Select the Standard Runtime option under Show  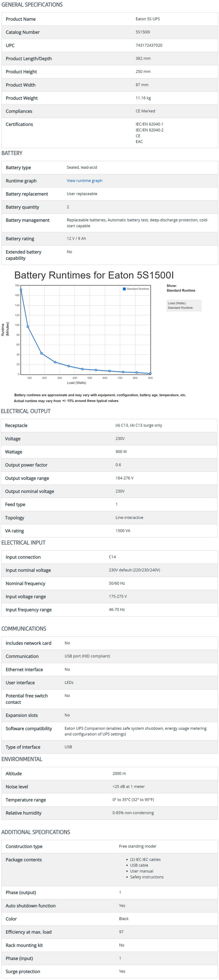[181, 291]
